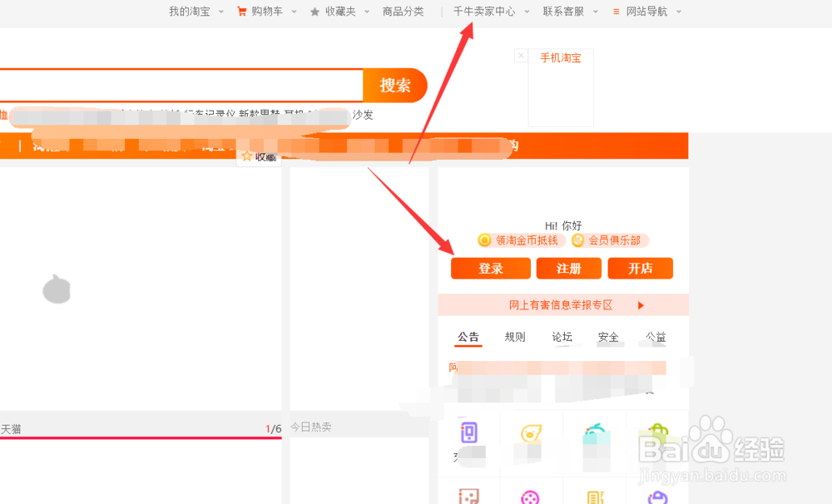Open 我的淘宝 menu
The height and width of the screenshot is (504, 832).
point(190,11)
